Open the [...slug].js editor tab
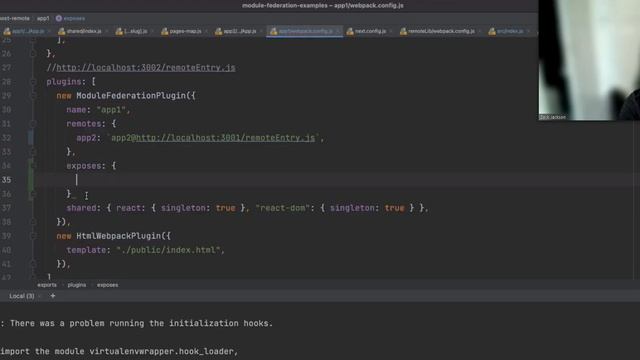The width and height of the screenshot is (640, 360). (x=136, y=31)
